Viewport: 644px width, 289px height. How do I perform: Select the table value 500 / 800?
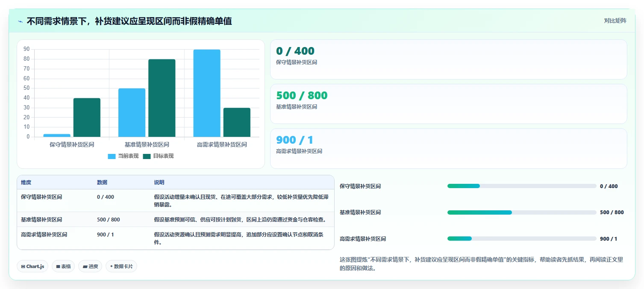109,220
